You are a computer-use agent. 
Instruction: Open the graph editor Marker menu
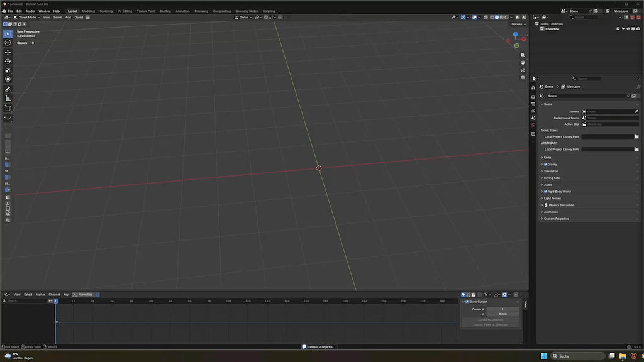click(x=40, y=295)
